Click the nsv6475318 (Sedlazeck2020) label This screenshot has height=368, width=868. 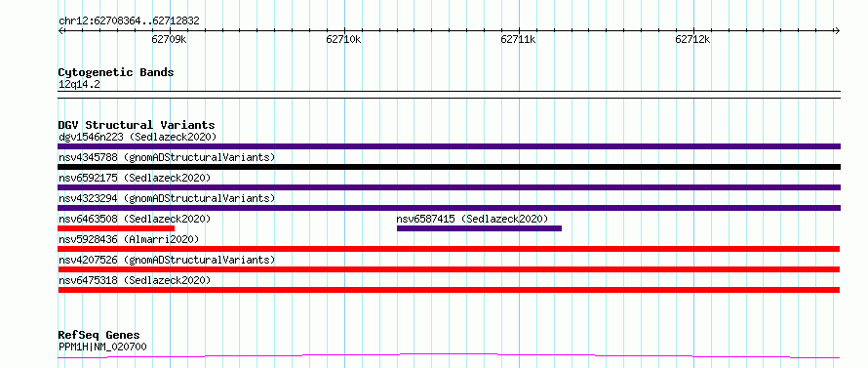tap(135, 280)
